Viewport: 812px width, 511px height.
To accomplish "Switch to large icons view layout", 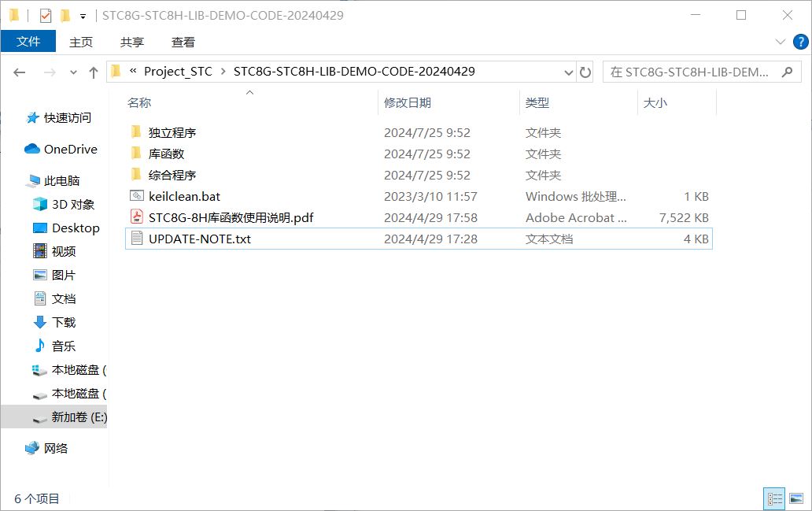I will pos(796,498).
